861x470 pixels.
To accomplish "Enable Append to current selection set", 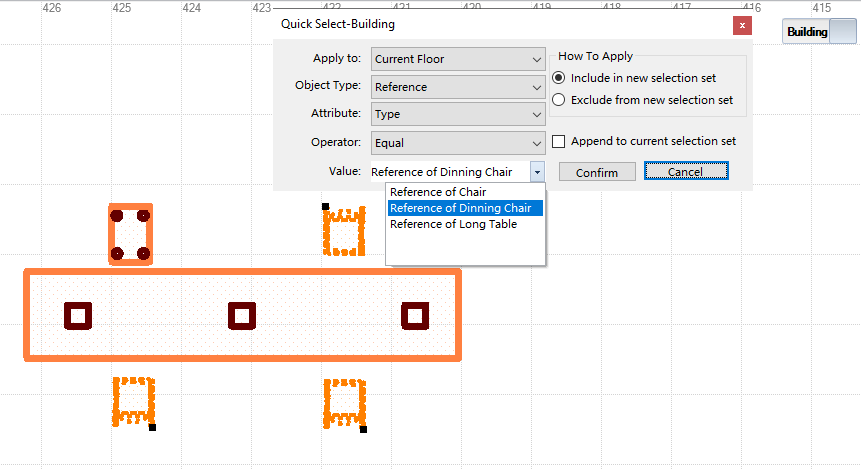I will tap(559, 141).
